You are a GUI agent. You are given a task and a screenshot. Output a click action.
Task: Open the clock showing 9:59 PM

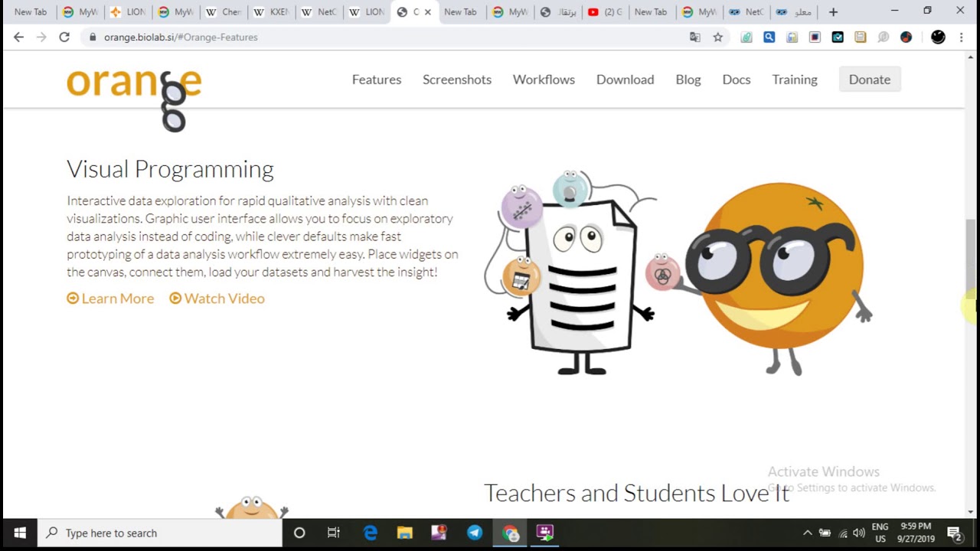tap(915, 533)
